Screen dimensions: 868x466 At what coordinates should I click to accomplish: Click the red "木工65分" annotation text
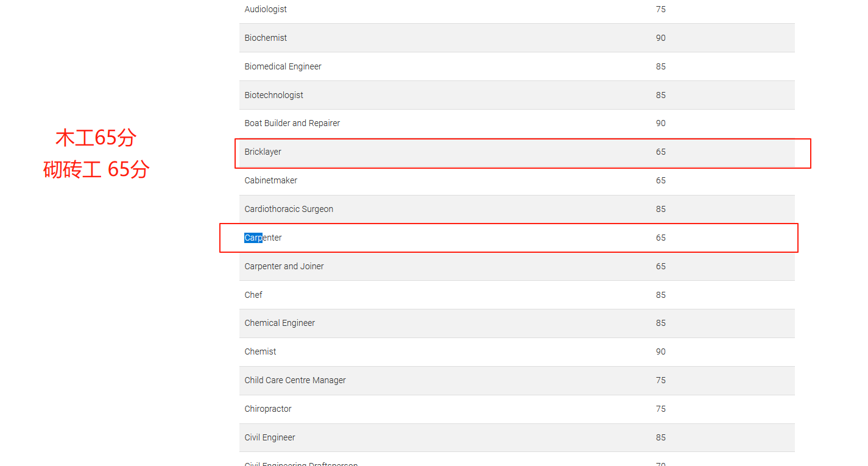pyautogui.click(x=96, y=138)
